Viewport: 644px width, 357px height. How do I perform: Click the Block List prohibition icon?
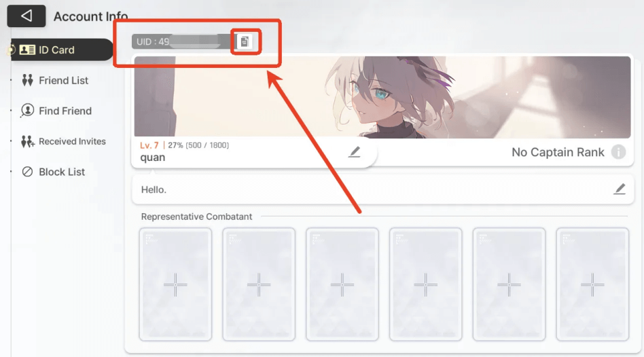(x=28, y=172)
